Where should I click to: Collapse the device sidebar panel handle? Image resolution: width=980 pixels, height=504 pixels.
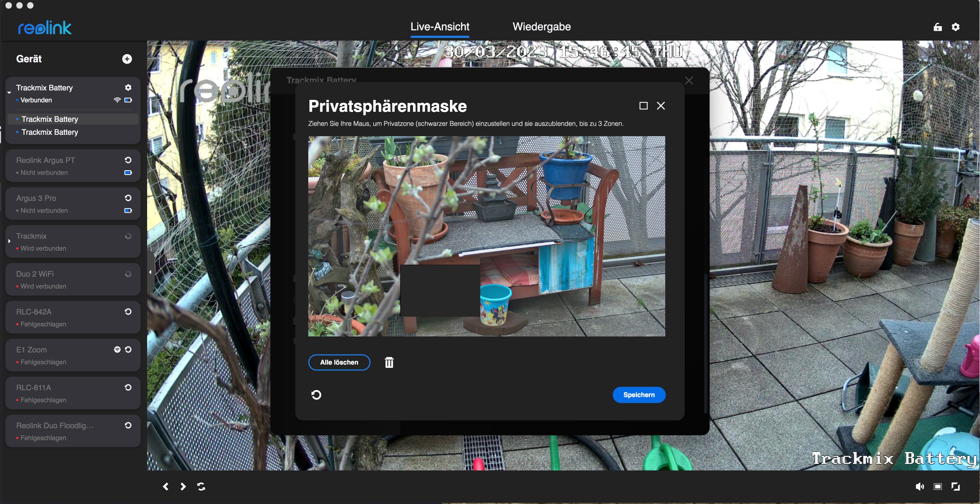[x=150, y=272]
